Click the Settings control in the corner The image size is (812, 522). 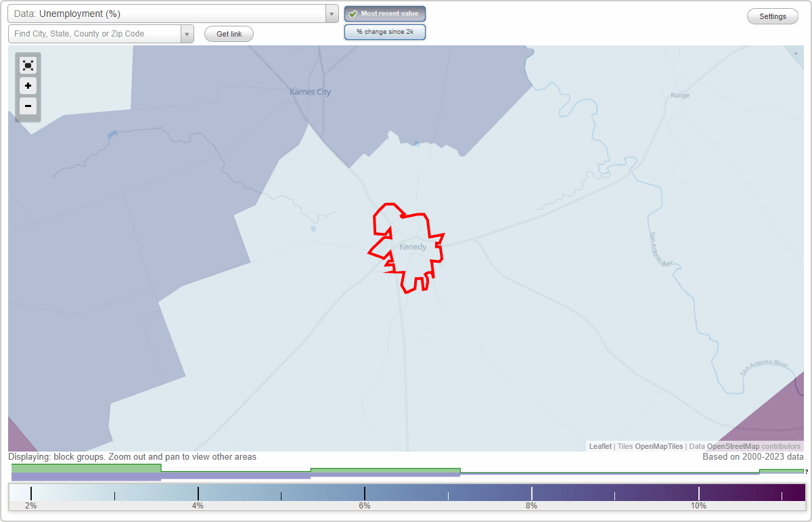click(772, 16)
